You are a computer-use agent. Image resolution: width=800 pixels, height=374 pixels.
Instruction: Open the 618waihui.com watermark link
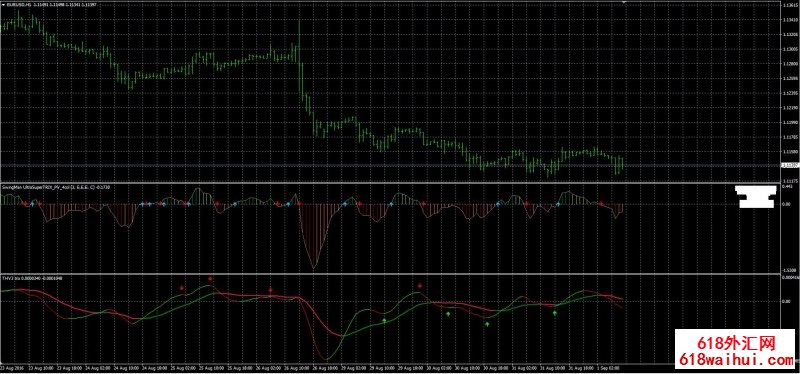point(737,360)
